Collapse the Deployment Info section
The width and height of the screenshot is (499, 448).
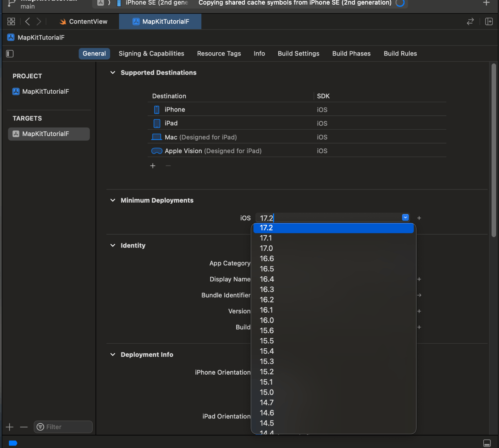(113, 355)
